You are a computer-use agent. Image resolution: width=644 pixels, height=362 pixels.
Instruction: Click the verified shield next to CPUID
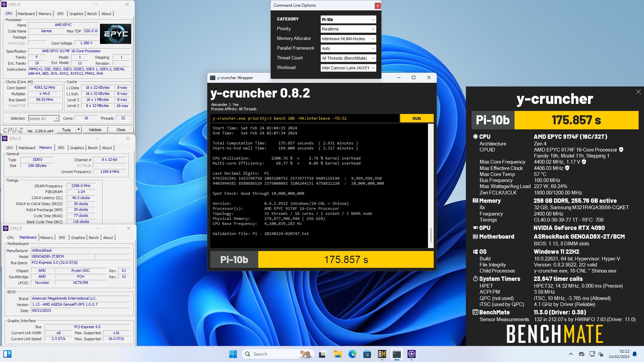tap(621, 150)
